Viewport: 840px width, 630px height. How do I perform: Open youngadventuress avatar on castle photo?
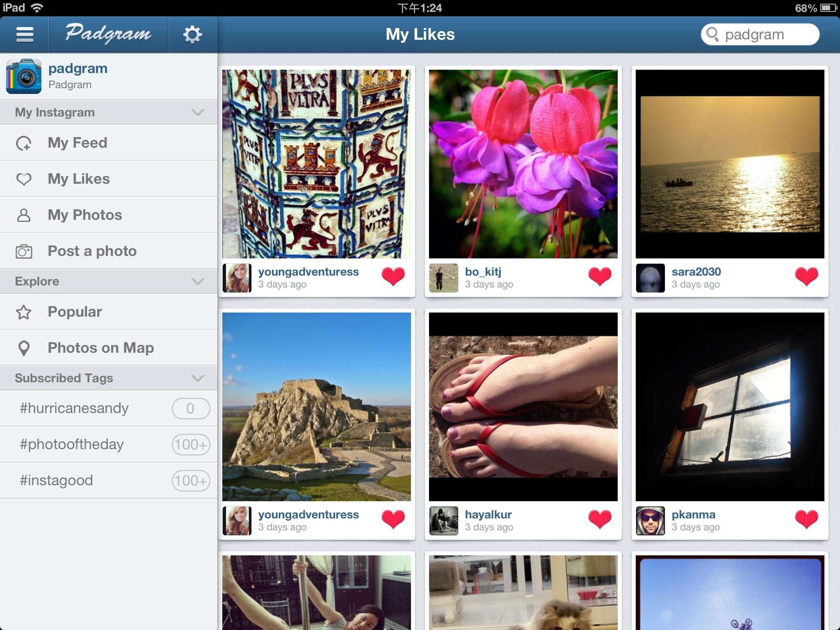237,521
